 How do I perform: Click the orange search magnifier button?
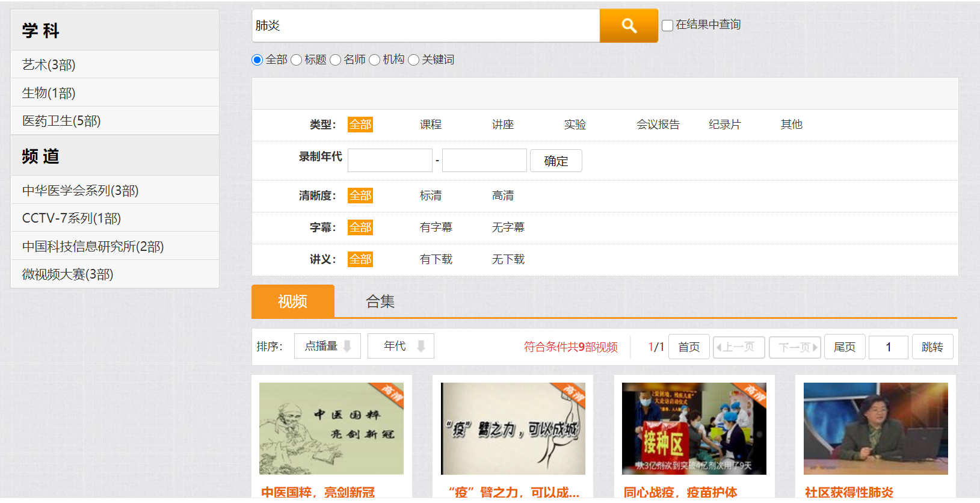point(629,26)
